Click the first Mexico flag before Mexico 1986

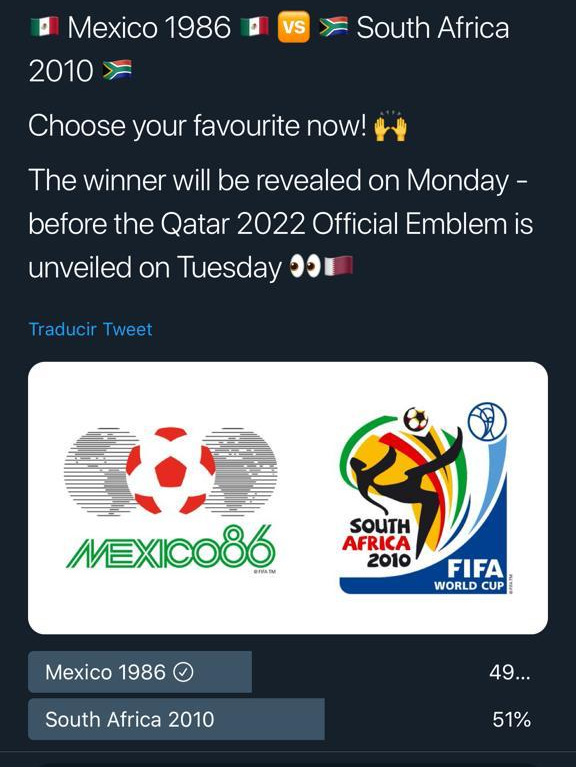44,27
